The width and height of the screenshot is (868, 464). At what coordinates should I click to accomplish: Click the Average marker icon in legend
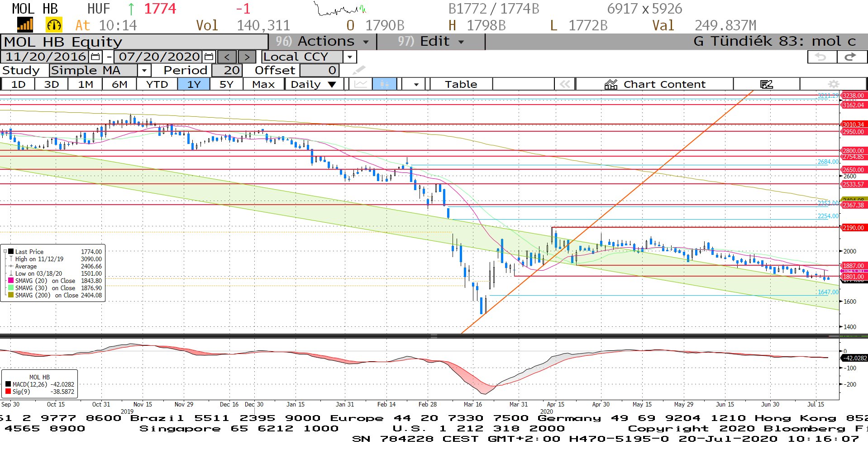coord(11,266)
